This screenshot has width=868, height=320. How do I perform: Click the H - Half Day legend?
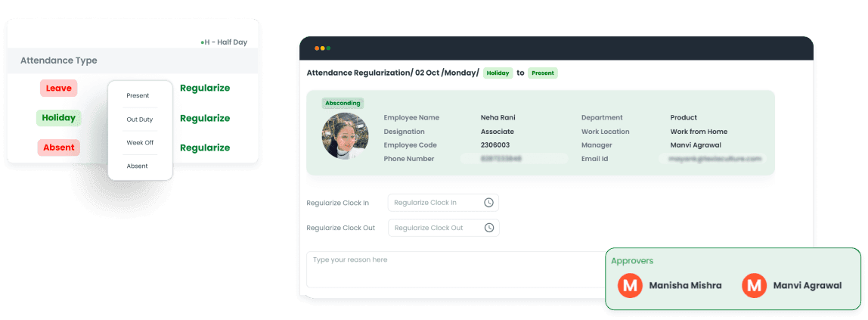(x=224, y=42)
